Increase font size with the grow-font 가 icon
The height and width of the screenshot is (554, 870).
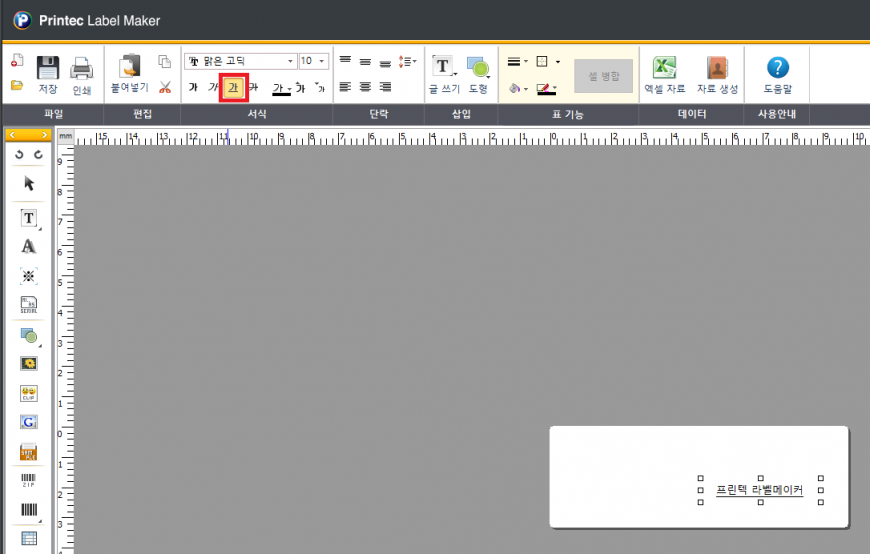click(300, 87)
